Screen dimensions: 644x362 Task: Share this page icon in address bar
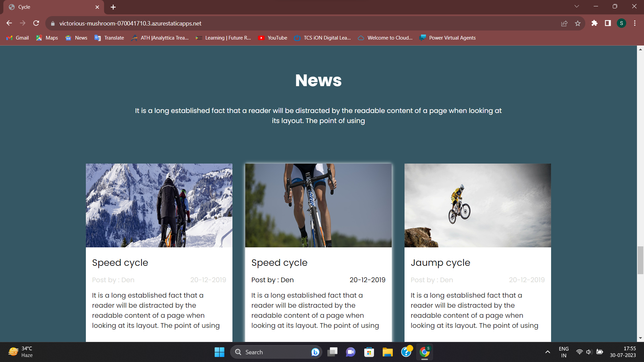point(564,23)
